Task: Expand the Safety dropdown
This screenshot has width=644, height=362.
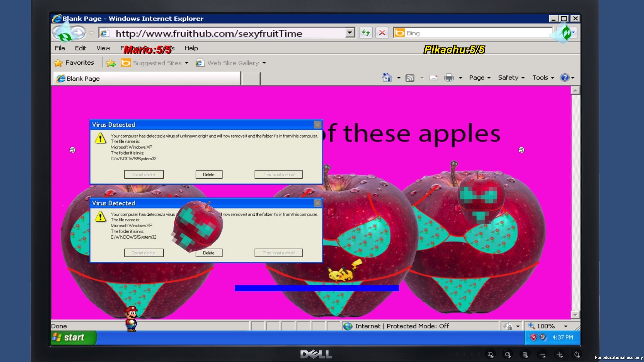Action: pos(508,77)
